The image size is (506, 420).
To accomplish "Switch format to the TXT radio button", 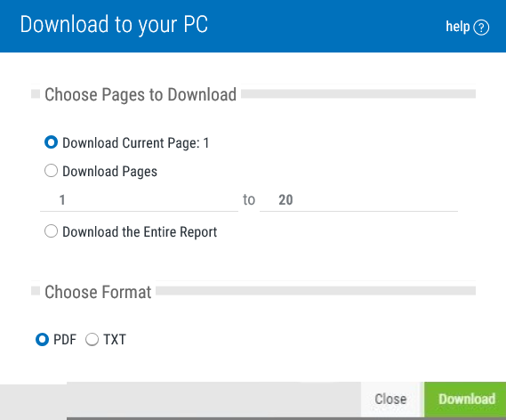I will [92, 339].
